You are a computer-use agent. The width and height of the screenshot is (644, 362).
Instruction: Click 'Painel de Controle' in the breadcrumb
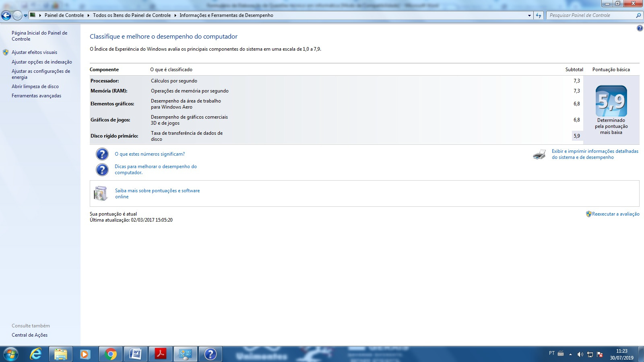64,15
